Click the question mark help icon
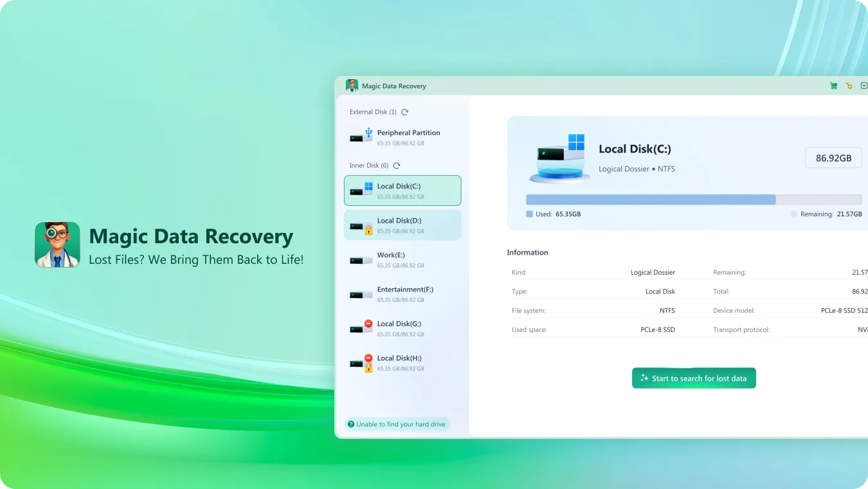868x489 pixels. pos(351,424)
